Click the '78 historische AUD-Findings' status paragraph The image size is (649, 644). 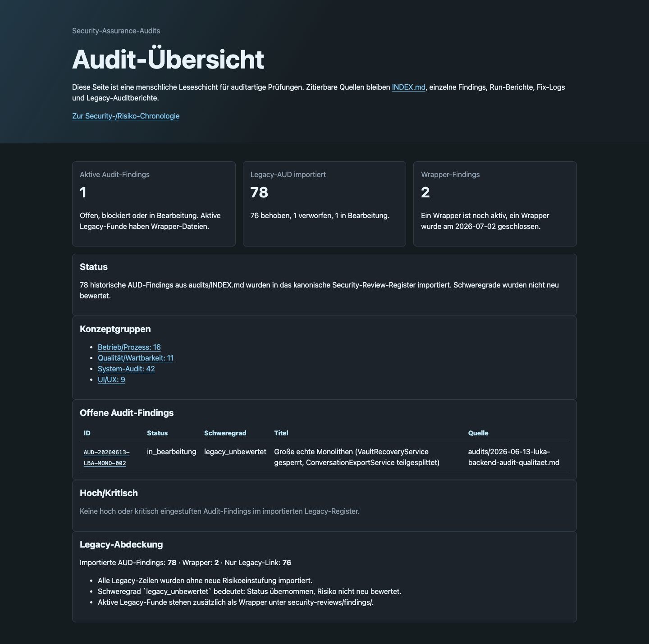(320, 290)
